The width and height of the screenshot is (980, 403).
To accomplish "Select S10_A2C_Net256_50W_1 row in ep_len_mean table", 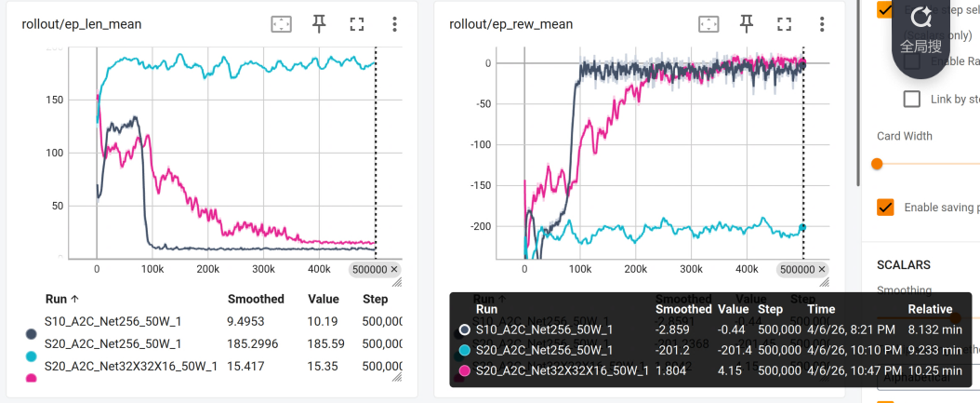I will [x=213, y=322].
